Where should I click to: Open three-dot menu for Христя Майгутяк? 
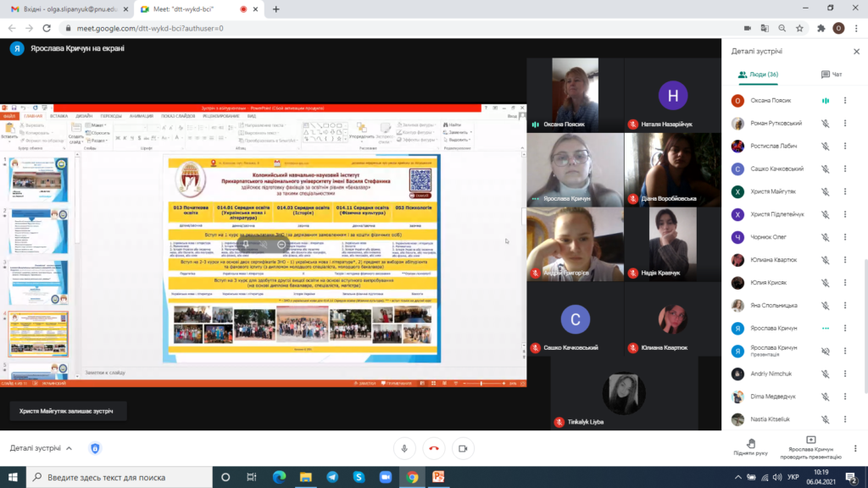pyautogui.click(x=845, y=191)
